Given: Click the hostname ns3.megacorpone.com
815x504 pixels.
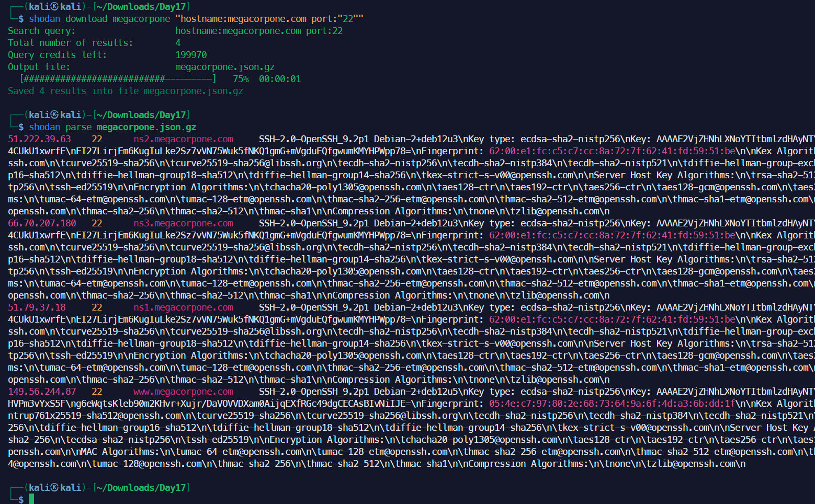Looking at the screenshot, I should pyautogui.click(x=183, y=223).
